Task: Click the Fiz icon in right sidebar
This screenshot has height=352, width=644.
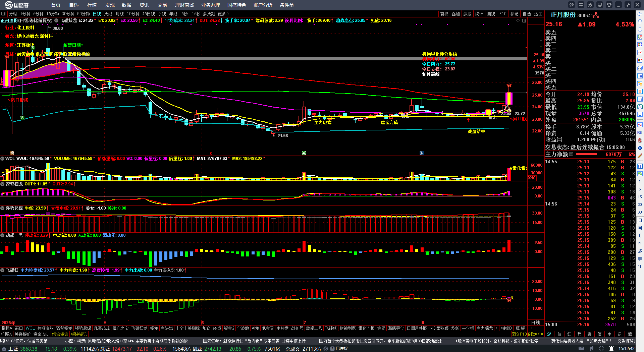Action: point(640,99)
